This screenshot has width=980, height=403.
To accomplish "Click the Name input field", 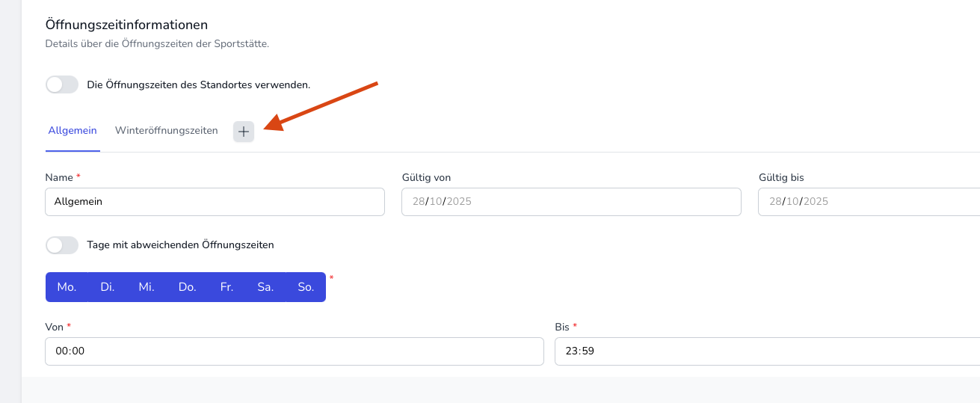I will point(215,202).
